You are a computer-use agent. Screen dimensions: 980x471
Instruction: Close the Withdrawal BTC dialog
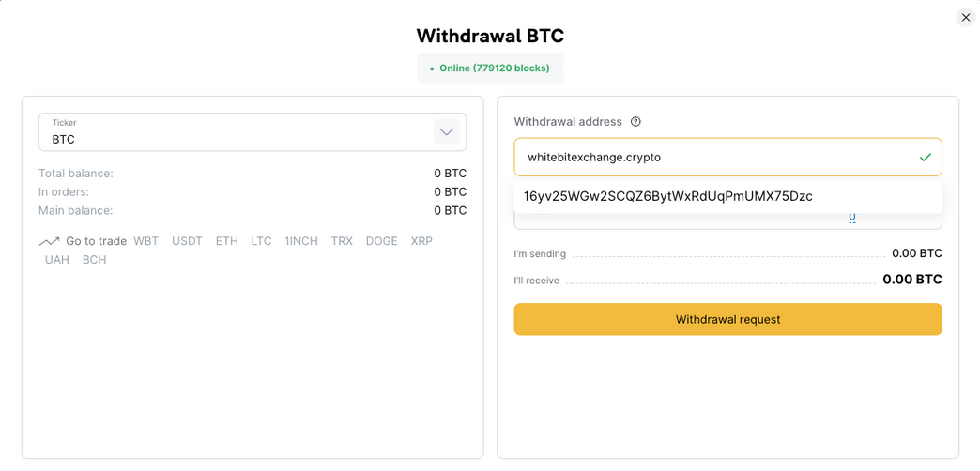click(x=966, y=18)
